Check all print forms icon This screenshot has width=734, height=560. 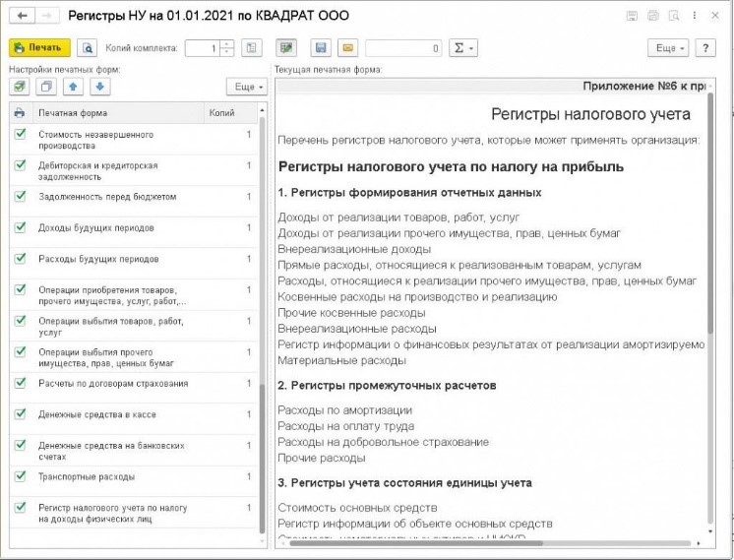[20, 87]
